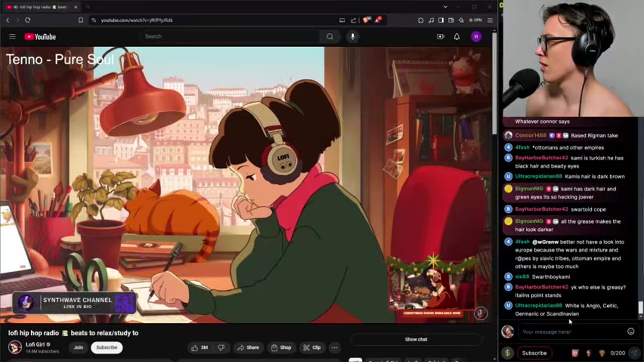Click the green dollar tip icon
Viewport: 644px width, 362px height.
[507, 353]
